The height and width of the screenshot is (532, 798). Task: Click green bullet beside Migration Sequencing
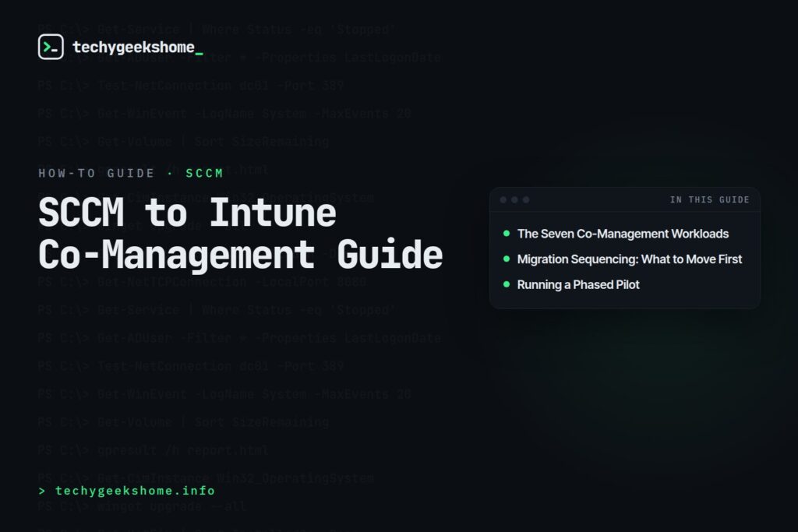(x=507, y=259)
